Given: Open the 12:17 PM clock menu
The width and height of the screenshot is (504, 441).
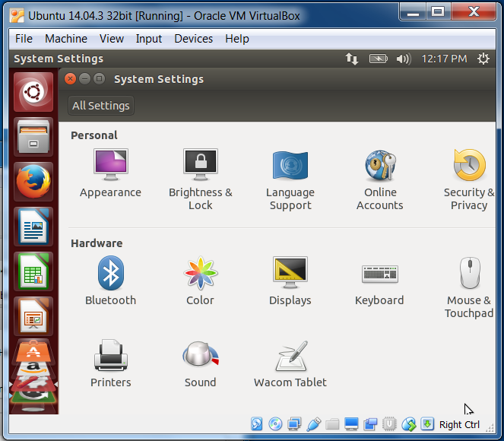Looking at the screenshot, I should point(444,59).
